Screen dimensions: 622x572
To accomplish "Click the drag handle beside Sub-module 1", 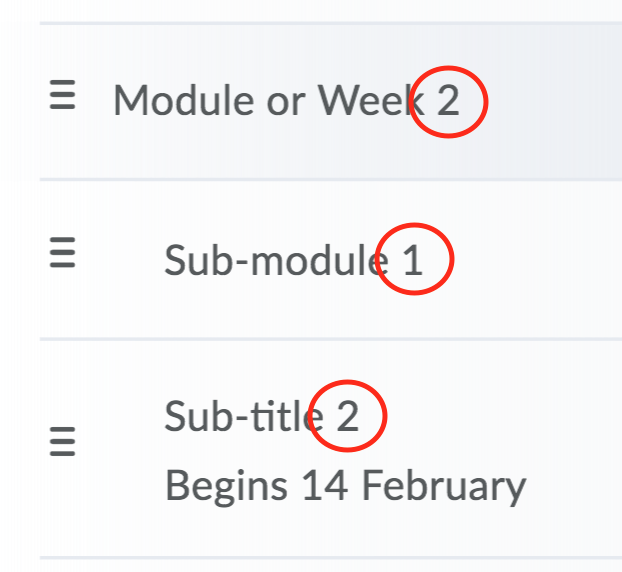I will (63, 256).
